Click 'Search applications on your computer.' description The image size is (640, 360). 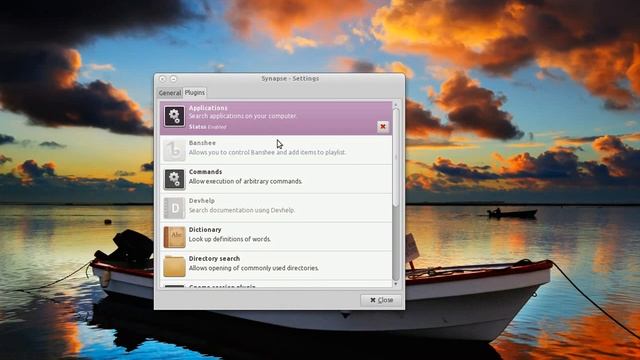click(243, 116)
